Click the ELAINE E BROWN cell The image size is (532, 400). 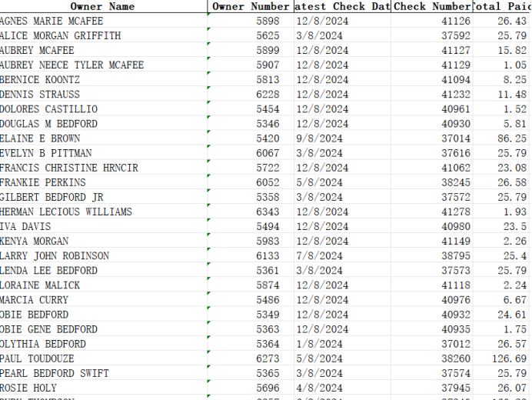40,138
